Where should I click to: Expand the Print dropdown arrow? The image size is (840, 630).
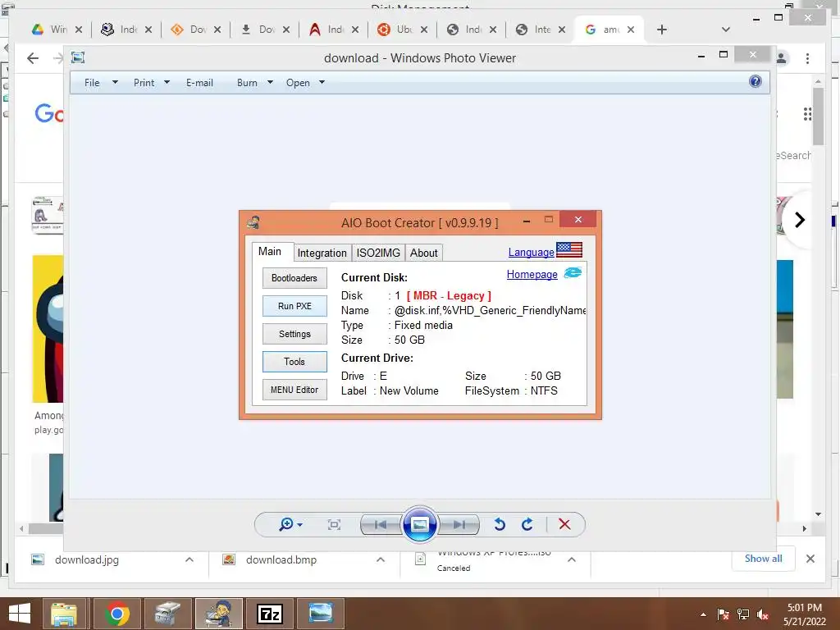[x=167, y=83]
